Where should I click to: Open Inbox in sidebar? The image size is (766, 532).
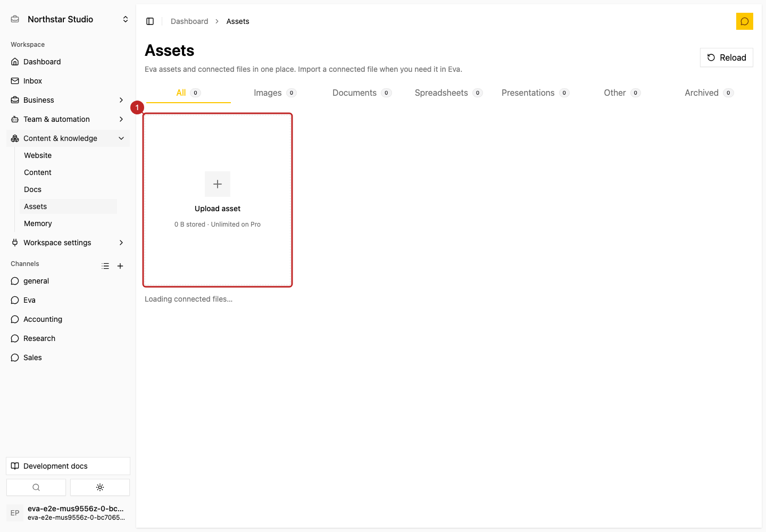[x=68, y=81]
